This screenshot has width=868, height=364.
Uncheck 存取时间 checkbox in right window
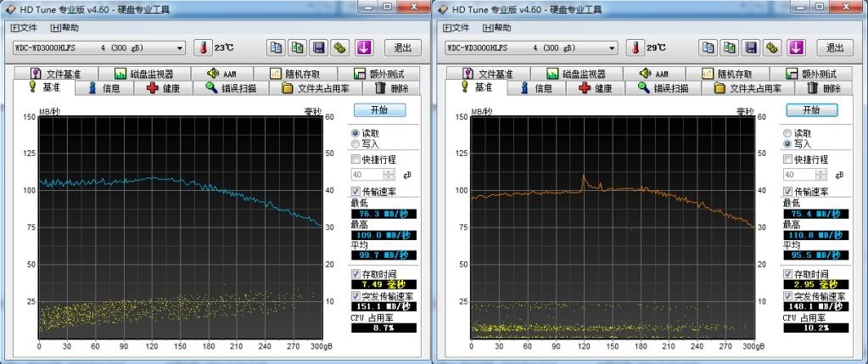point(788,274)
